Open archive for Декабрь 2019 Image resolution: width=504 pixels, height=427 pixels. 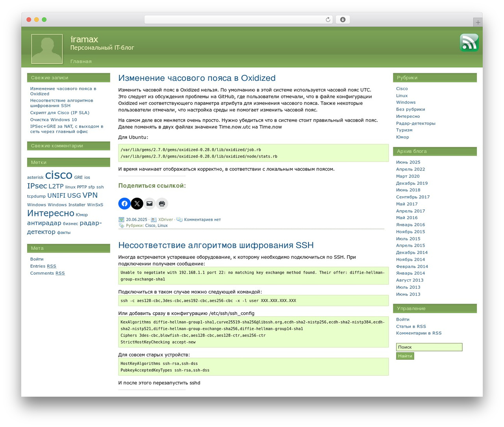point(412,183)
